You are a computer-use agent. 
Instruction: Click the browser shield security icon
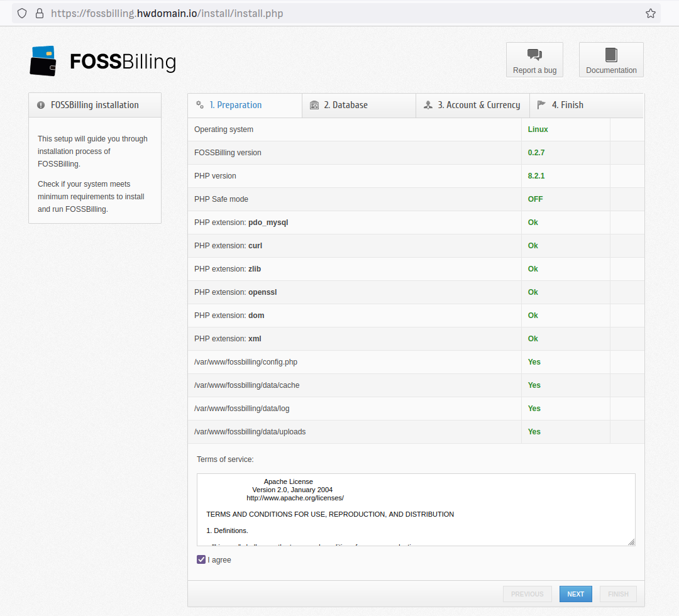point(22,13)
